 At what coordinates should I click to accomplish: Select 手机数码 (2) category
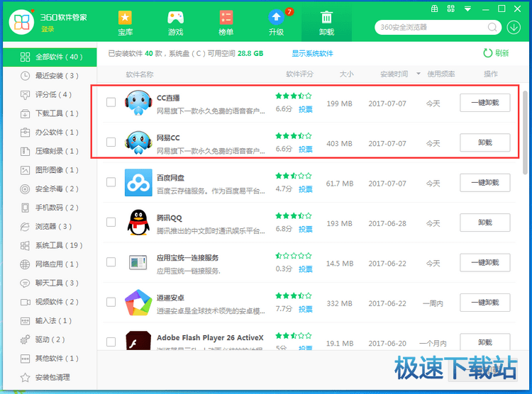[50, 208]
